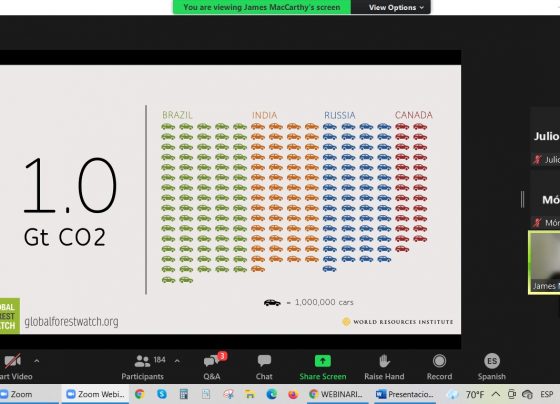Open Spanish interpretation language options
The image size is (560, 404).
point(491,366)
